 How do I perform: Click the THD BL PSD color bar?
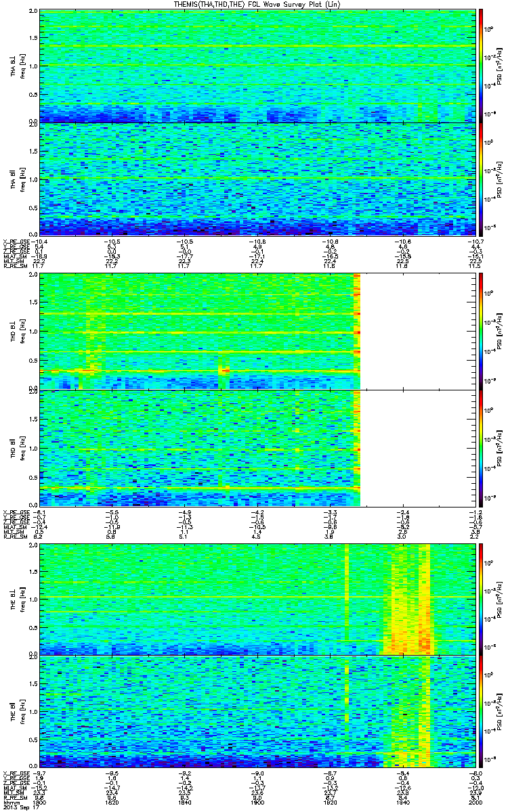[481, 331]
